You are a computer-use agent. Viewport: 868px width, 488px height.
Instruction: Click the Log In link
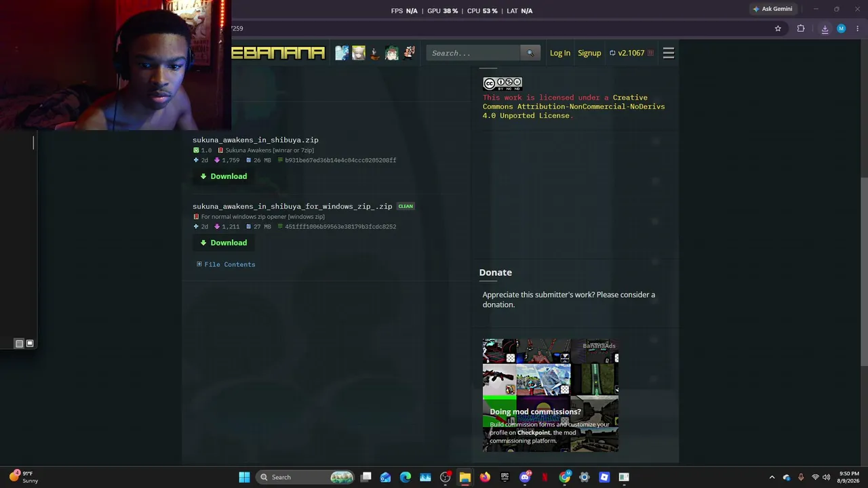point(560,53)
